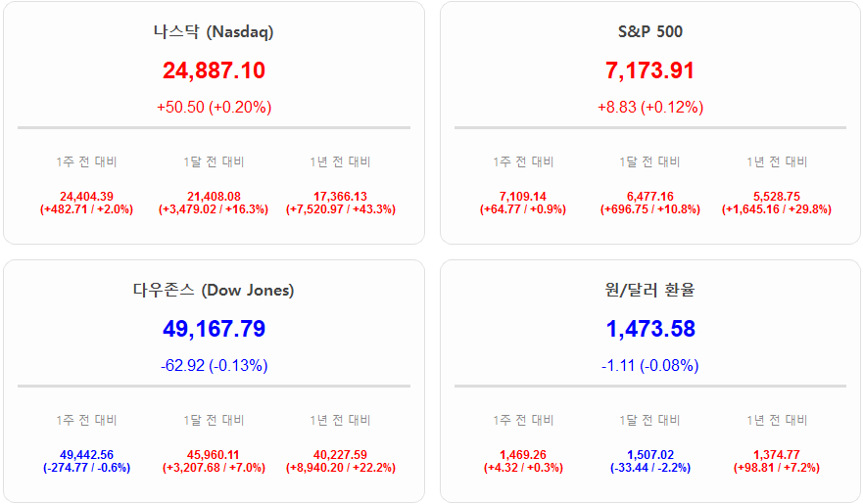Select the Nasdaq index value 24,887.10
The height and width of the screenshot is (504, 863).
tap(214, 70)
